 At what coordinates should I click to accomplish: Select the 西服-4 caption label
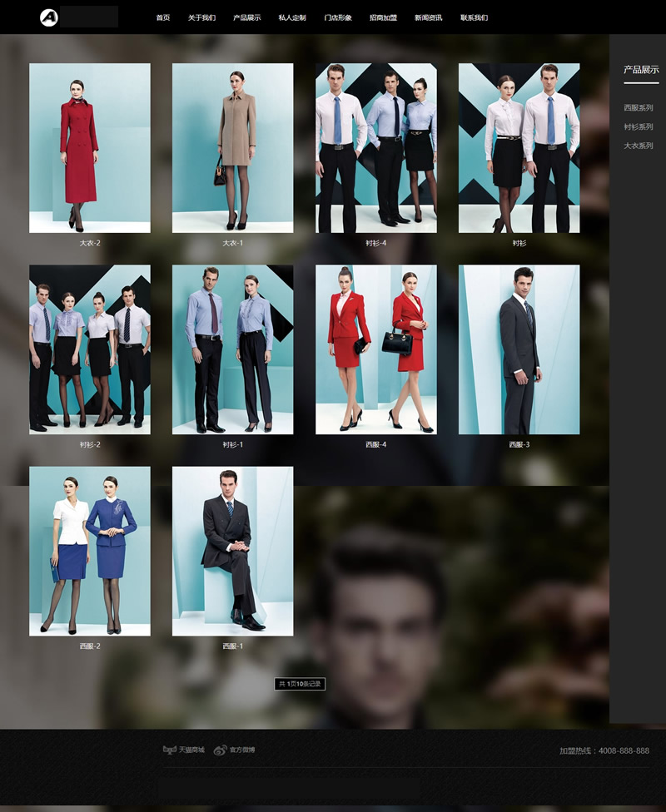[376, 444]
